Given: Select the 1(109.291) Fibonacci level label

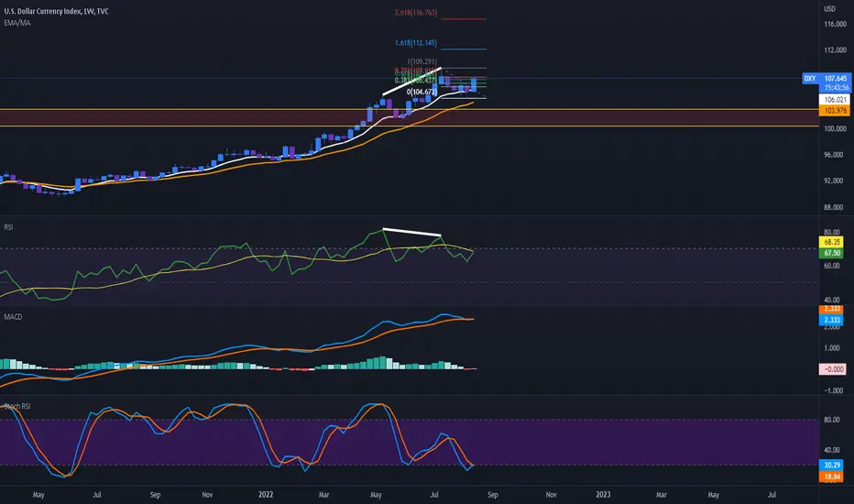Looking at the screenshot, I should pos(422,61).
